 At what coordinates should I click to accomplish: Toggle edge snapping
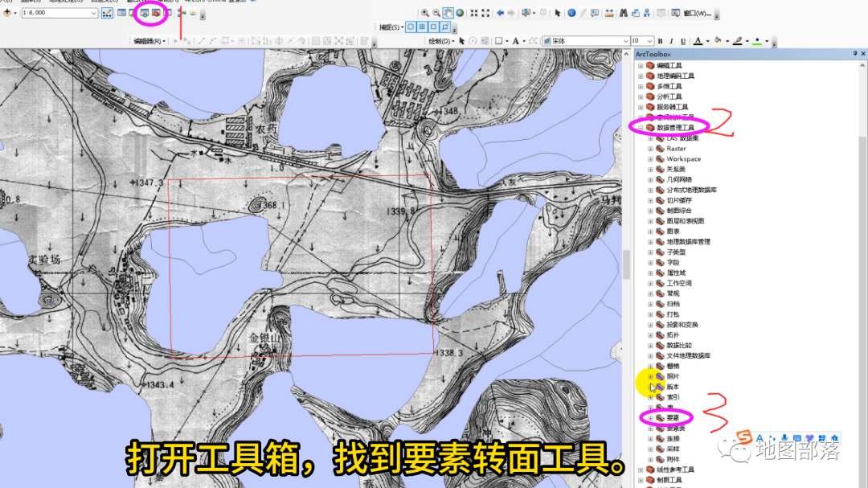pos(445,27)
